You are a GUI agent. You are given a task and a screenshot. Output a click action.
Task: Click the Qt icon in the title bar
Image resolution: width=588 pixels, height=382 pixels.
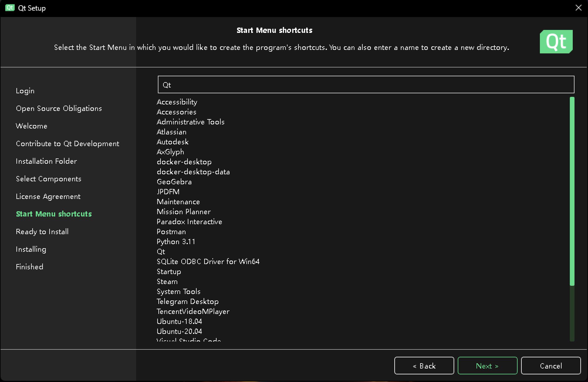tap(9, 8)
